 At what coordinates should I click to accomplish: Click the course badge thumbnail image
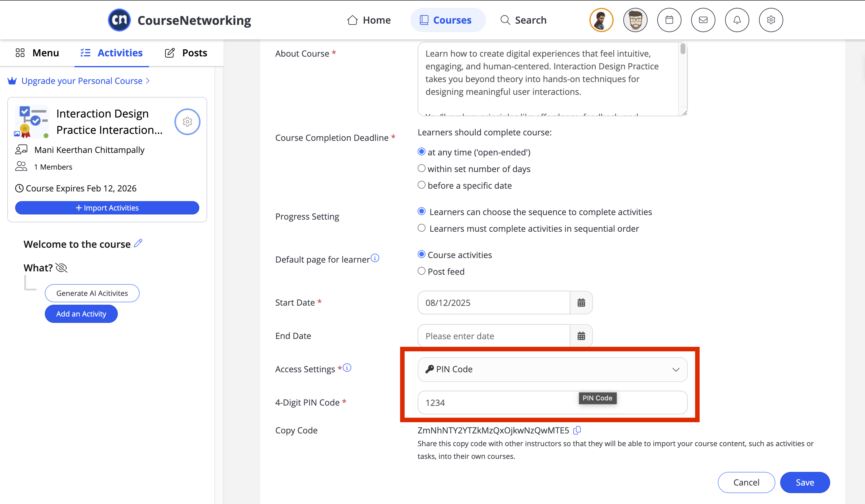32,121
